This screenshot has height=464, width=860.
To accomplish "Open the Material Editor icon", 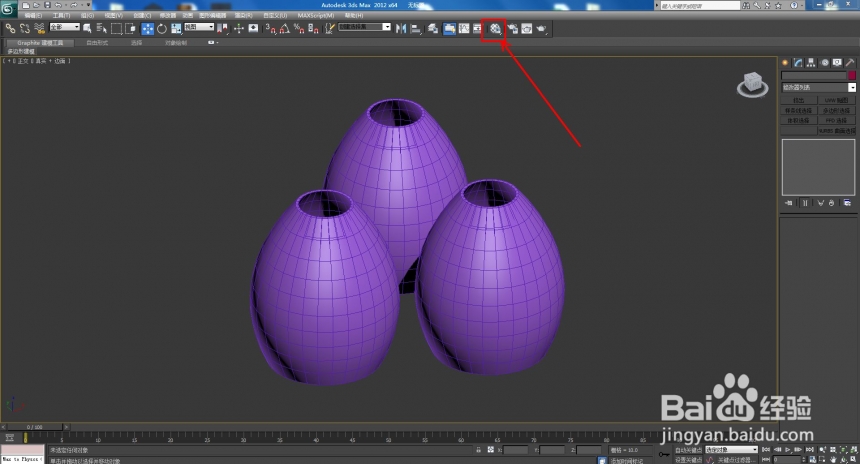I will click(x=495, y=29).
